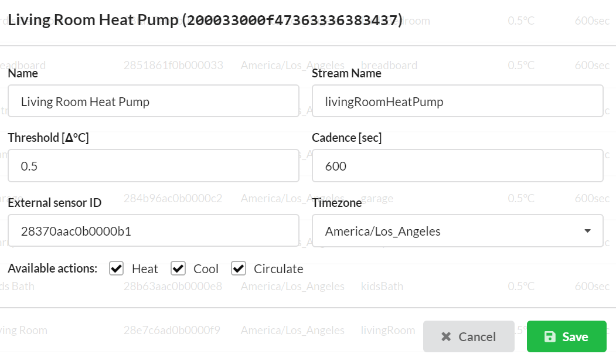Click the device ID in dialog title
Viewport: 616px width, 364px height.
click(x=292, y=21)
